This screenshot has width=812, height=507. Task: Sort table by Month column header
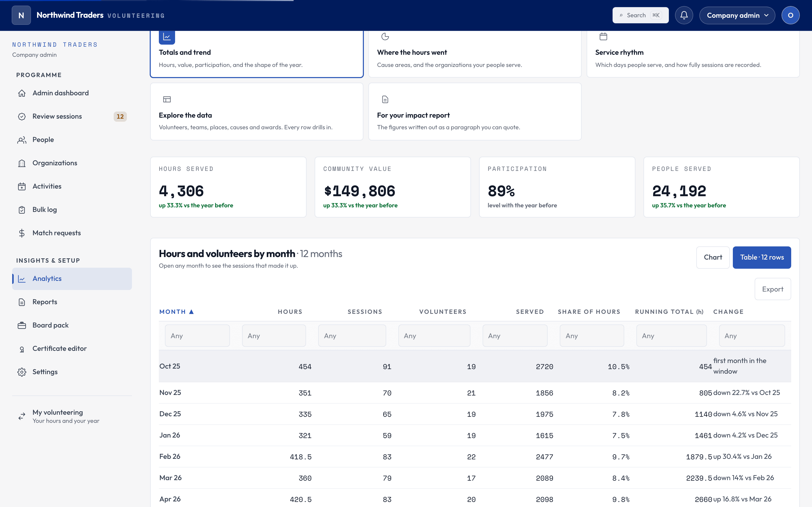[x=177, y=312]
